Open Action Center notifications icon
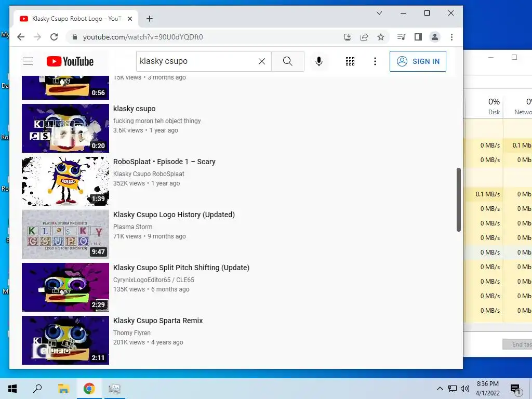This screenshot has width=532, height=399. (x=516, y=389)
